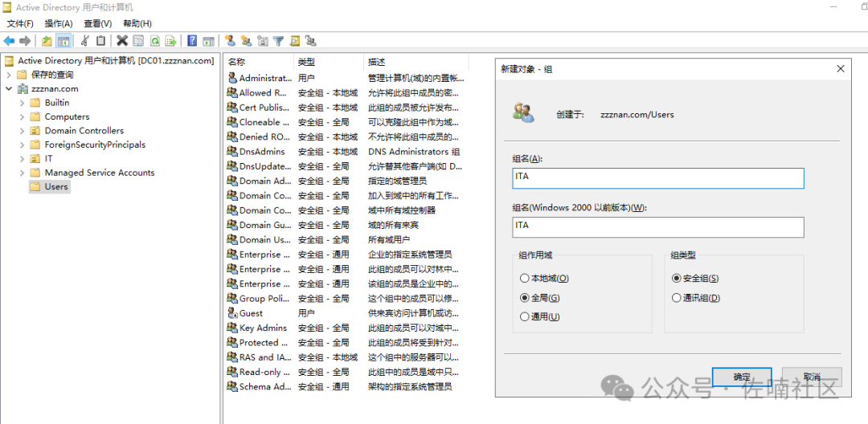
Task: Click the add to group toolbar icon
Action: pyautogui.click(x=311, y=41)
